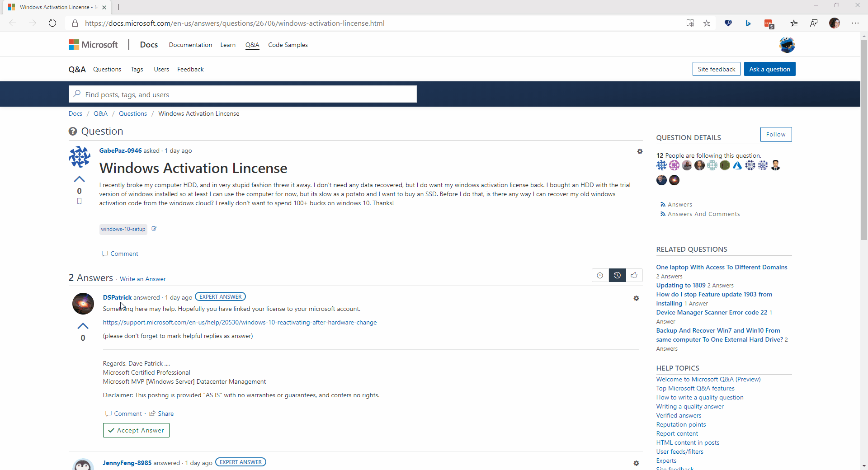Open related question One laptop With Access To Different Domains
Image resolution: width=868 pixels, height=470 pixels.
click(722, 268)
